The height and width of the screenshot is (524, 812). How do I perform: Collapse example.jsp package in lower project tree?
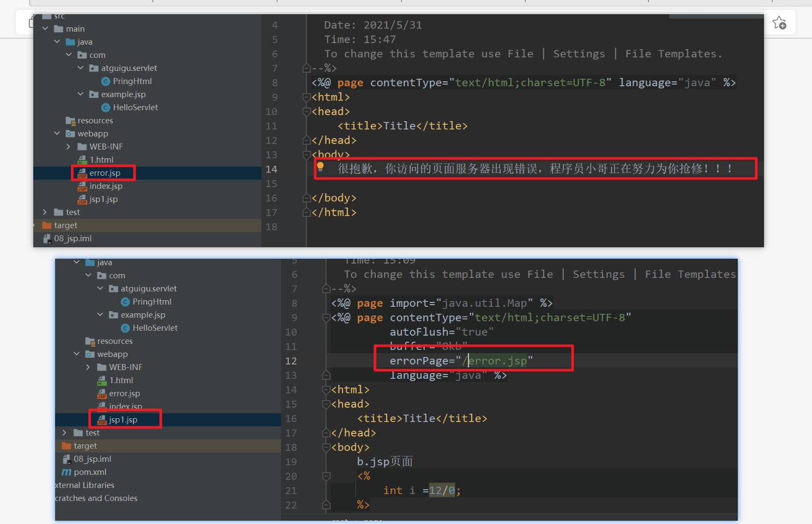click(x=100, y=315)
